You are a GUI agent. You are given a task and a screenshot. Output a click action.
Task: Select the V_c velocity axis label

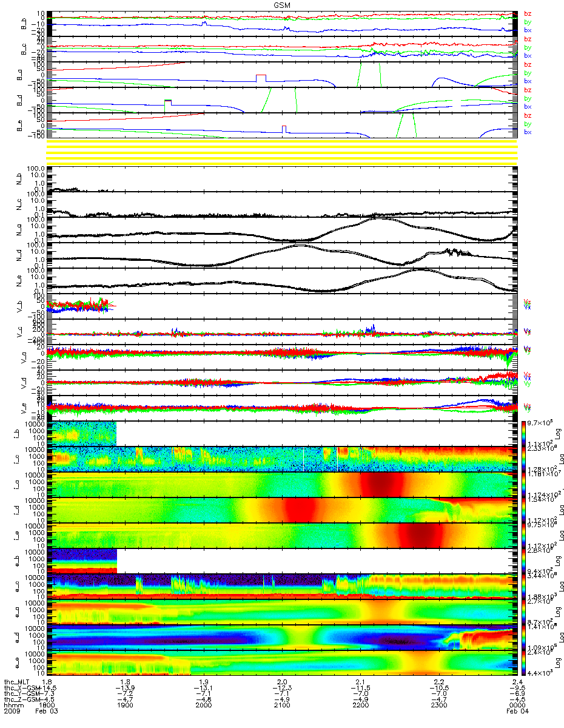tap(20, 332)
